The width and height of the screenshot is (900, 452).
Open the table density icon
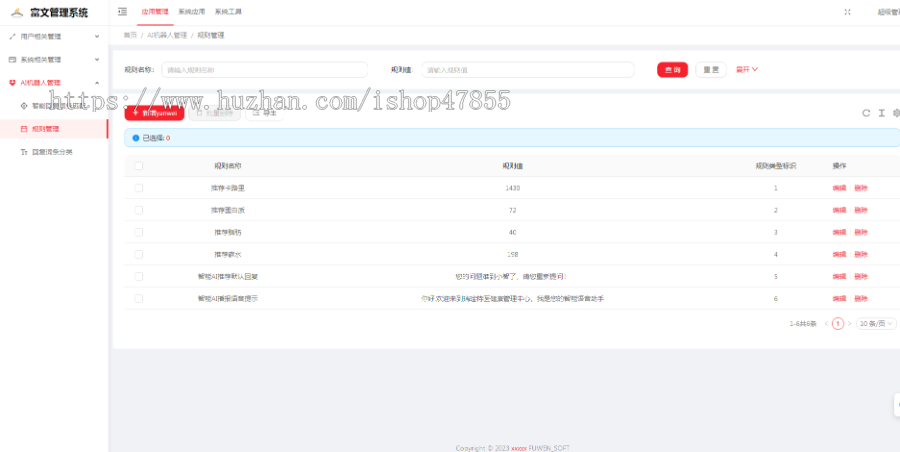[x=882, y=113]
